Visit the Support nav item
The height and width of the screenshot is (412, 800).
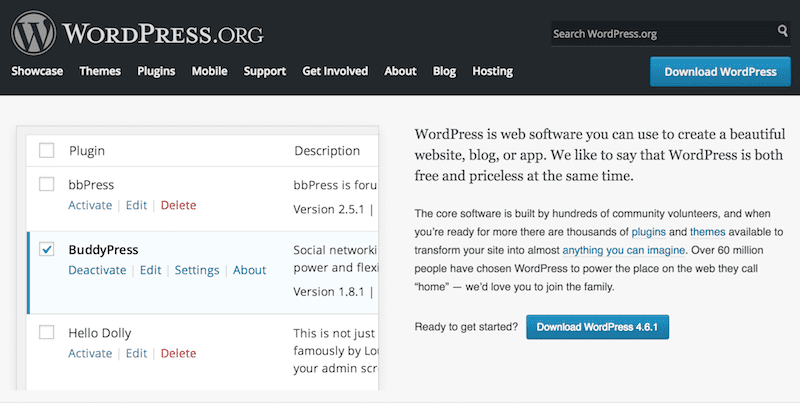coord(265,71)
